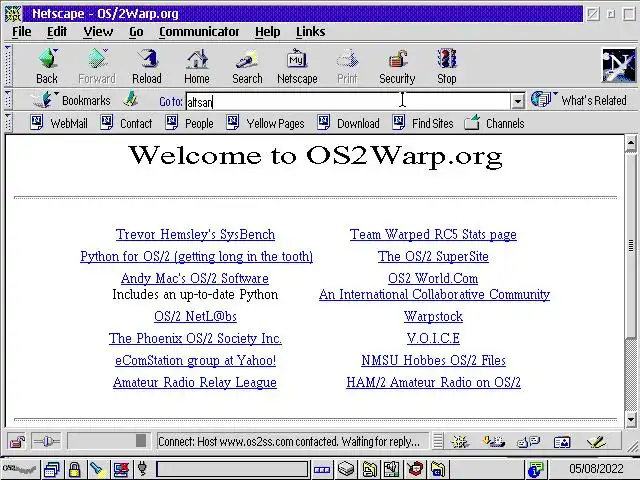
Task: Click the page location proxy icon
Action: click(131, 100)
